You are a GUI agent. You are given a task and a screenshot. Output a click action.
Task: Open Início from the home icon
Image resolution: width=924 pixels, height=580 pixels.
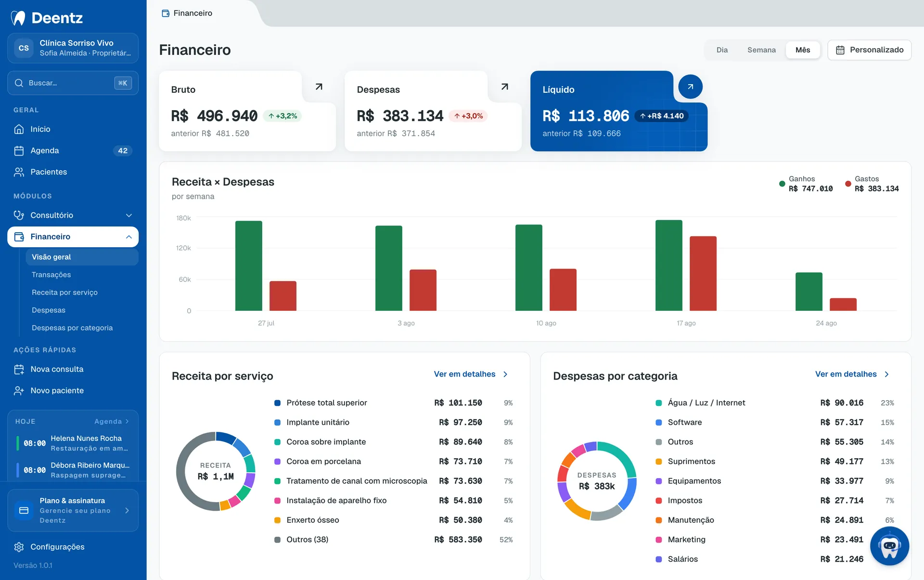[x=19, y=129]
